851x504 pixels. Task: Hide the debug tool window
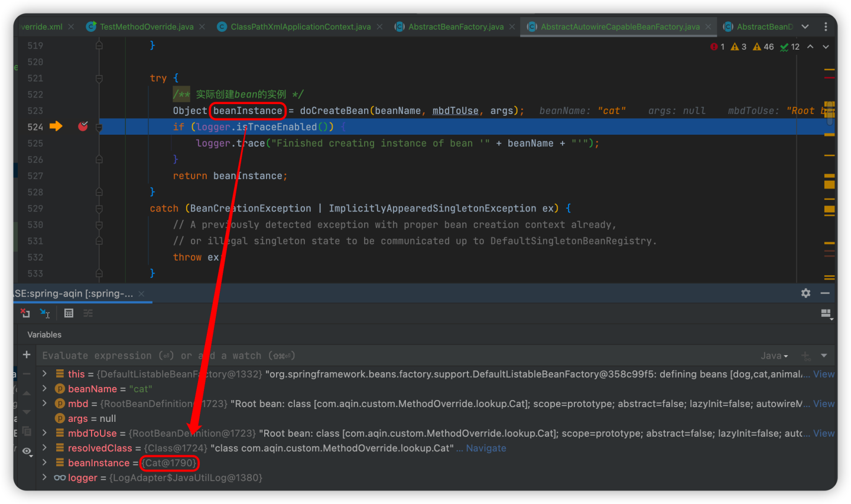[825, 293]
